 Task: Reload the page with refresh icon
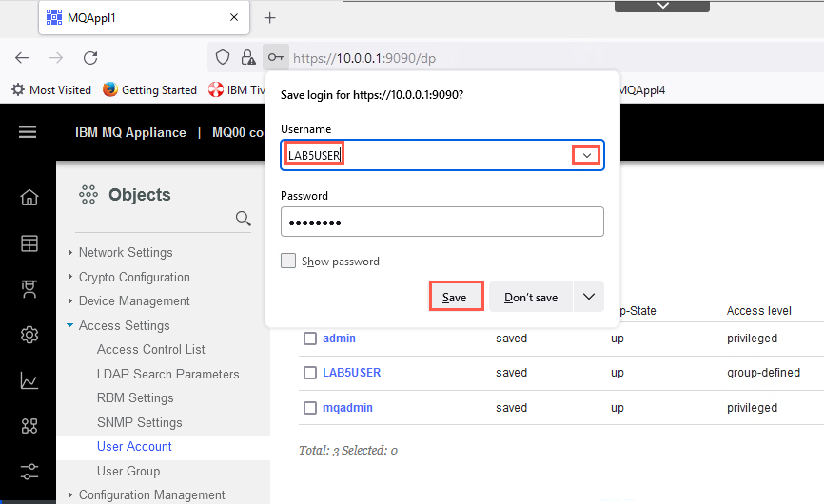pos(90,58)
